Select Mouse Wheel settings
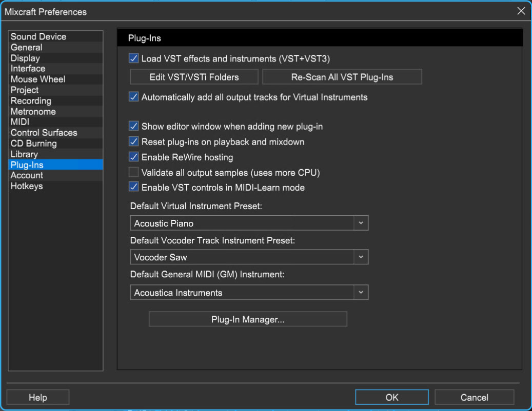The height and width of the screenshot is (411, 532). [55, 79]
